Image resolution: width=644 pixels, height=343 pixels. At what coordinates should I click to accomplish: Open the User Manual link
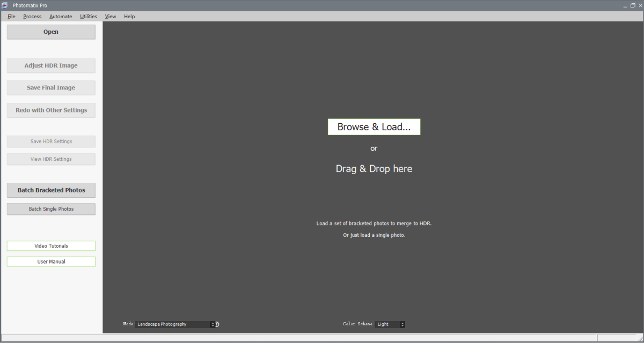(x=51, y=262)
